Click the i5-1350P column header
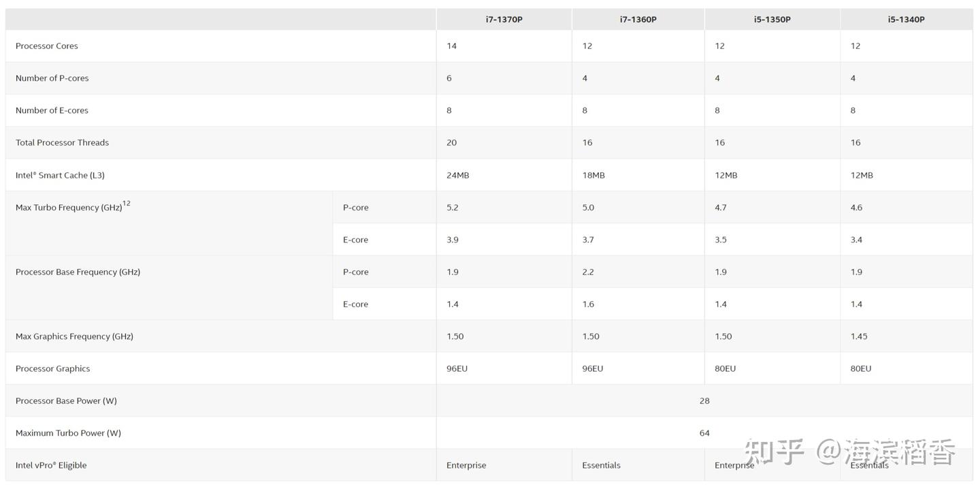980x491 pixels. coord(772,20)
